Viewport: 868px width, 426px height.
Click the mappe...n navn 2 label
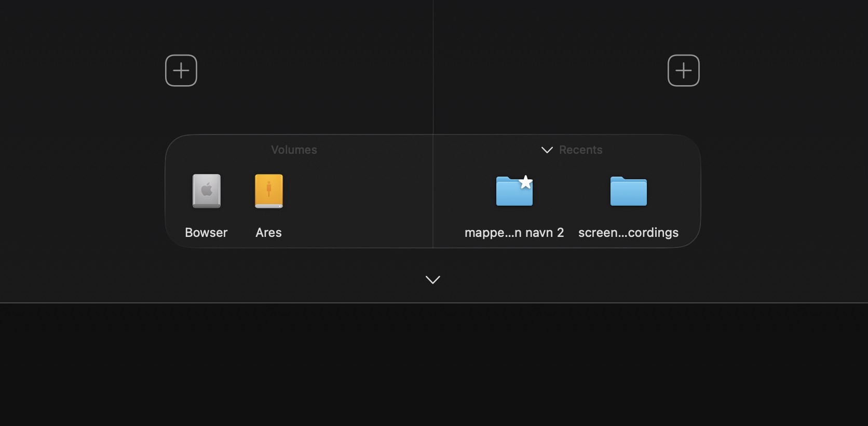(x=514, y=233)
